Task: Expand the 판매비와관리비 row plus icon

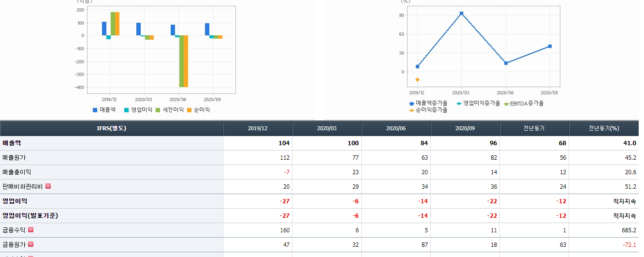Action: pos(48,186)
